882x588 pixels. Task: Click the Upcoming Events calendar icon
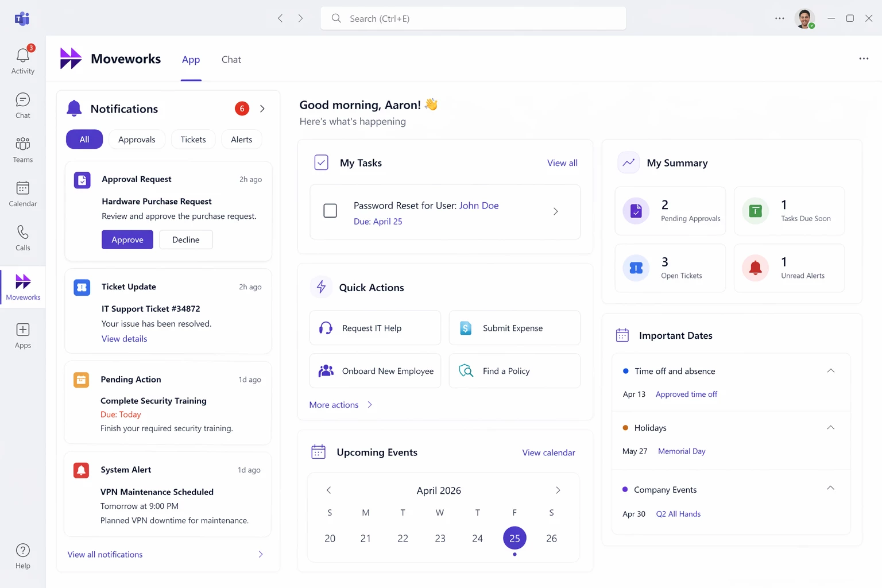pos(318,452)
